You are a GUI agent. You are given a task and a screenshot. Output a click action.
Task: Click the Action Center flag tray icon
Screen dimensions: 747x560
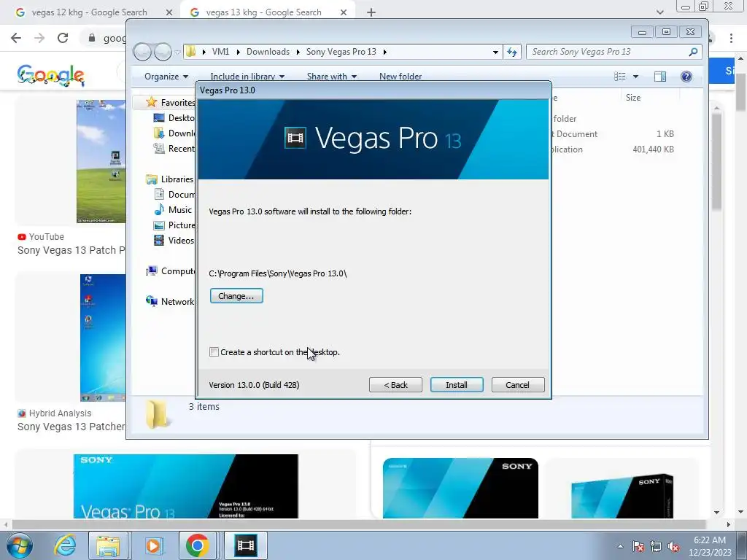(x=638, y=546)
